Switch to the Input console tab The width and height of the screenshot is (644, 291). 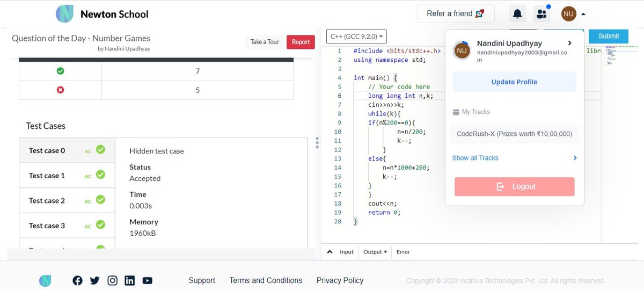point(347,252)
